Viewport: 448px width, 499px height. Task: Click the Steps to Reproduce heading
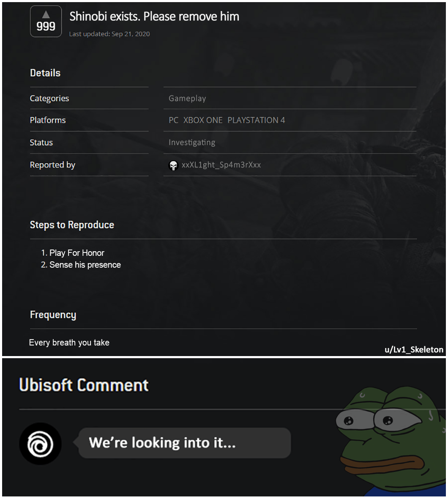coord(72,225)
